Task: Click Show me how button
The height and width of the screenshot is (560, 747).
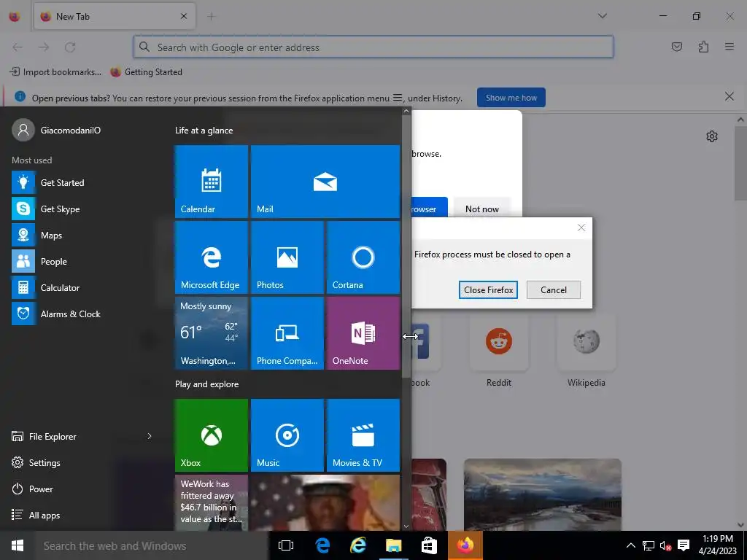Action: click(511, 98)
